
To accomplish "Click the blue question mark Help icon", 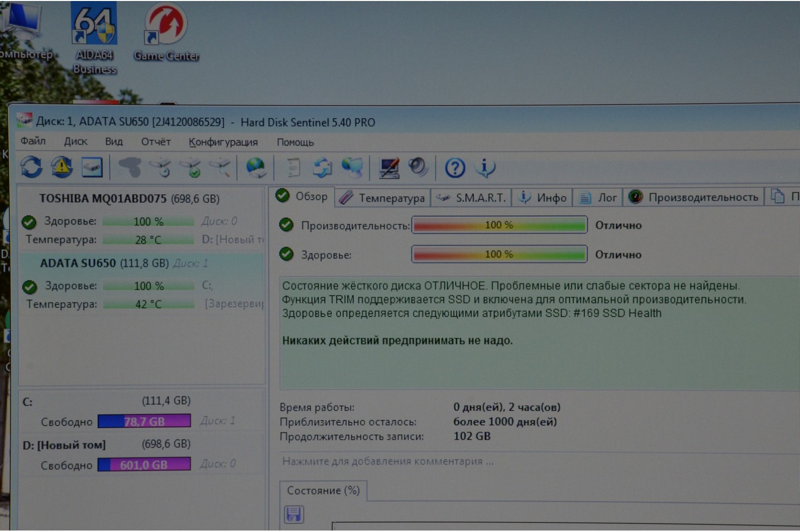I will coord(455,168).
